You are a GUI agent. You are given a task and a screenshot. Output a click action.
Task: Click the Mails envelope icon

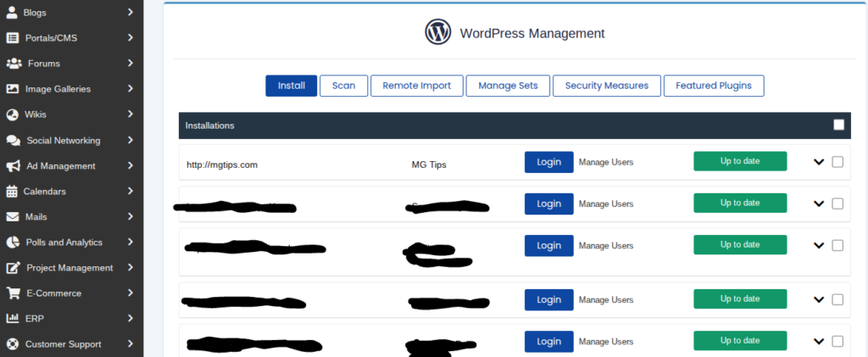coord(12,217)
